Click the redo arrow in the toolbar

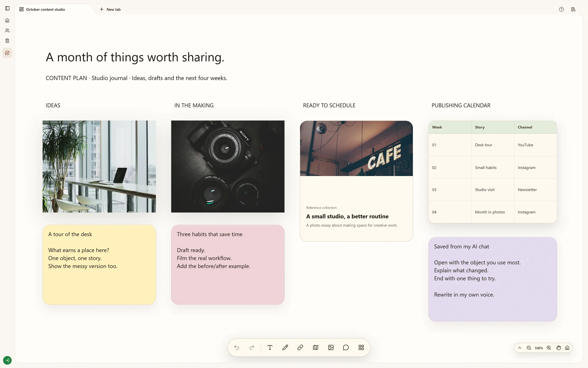[x=252, y=347]
